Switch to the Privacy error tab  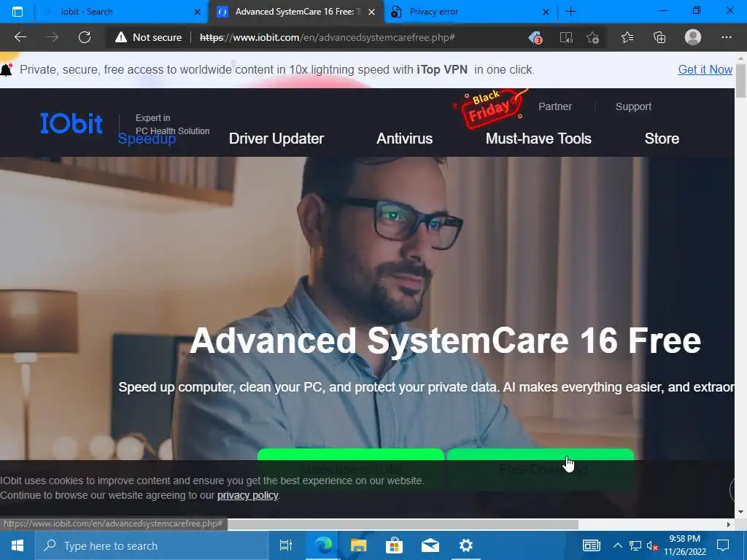[x=471, y=12]
